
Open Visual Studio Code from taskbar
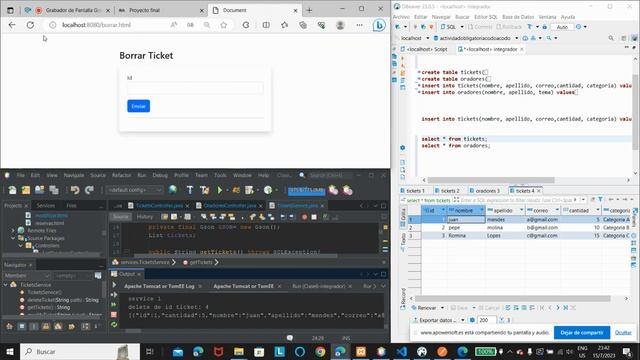tap(401, 351)
